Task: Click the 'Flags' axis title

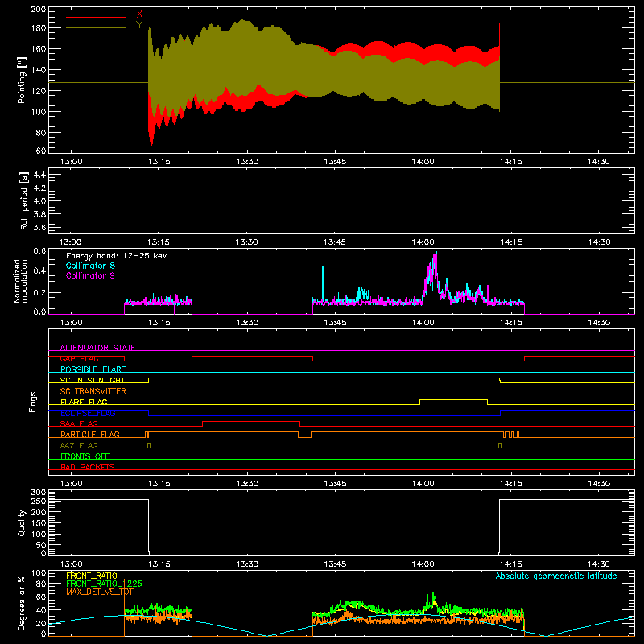Action: [x=32, y=402]
